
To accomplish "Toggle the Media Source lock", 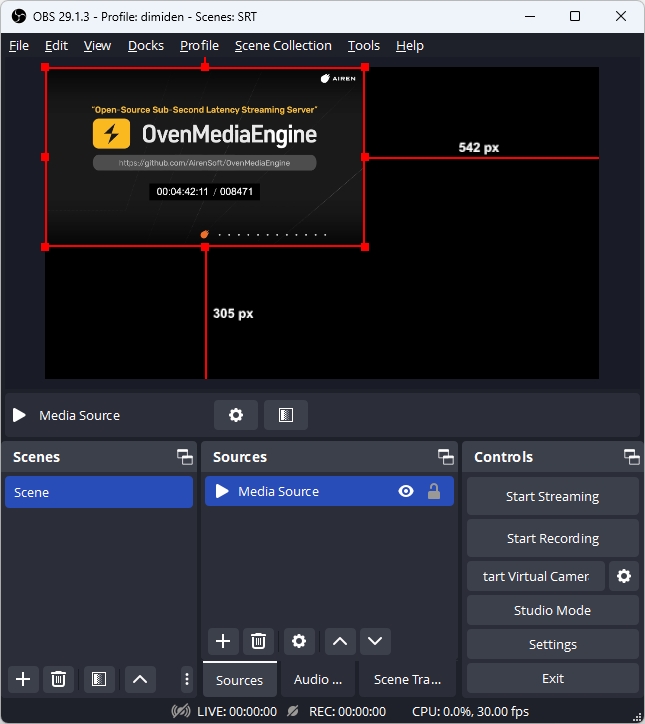I will (x=434, y=491).
